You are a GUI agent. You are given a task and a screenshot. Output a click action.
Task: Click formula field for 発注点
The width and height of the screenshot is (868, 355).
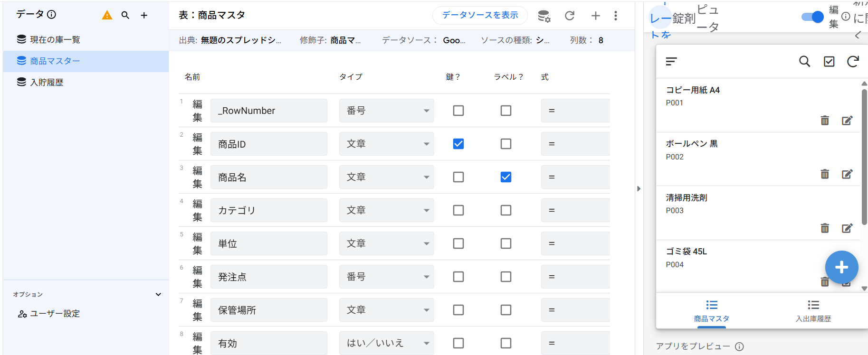[575, 277]
